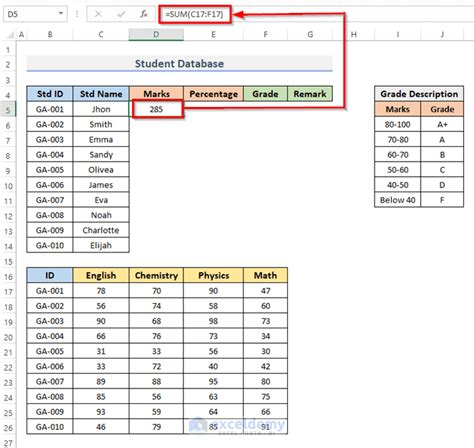The width and height of the screenshot is (474, 448).
Task: Click the name cell Smith
Action: pos(101,124)
